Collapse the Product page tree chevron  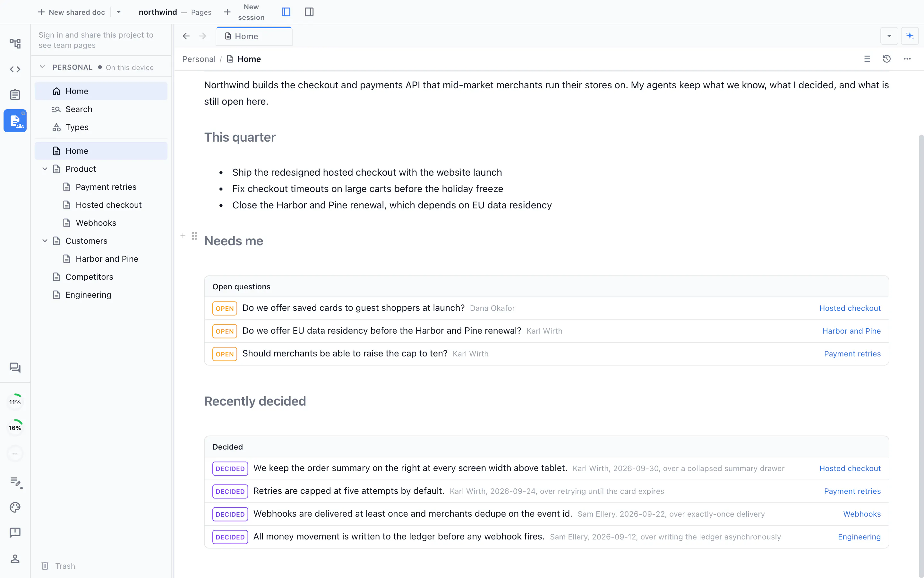(45, 169)
